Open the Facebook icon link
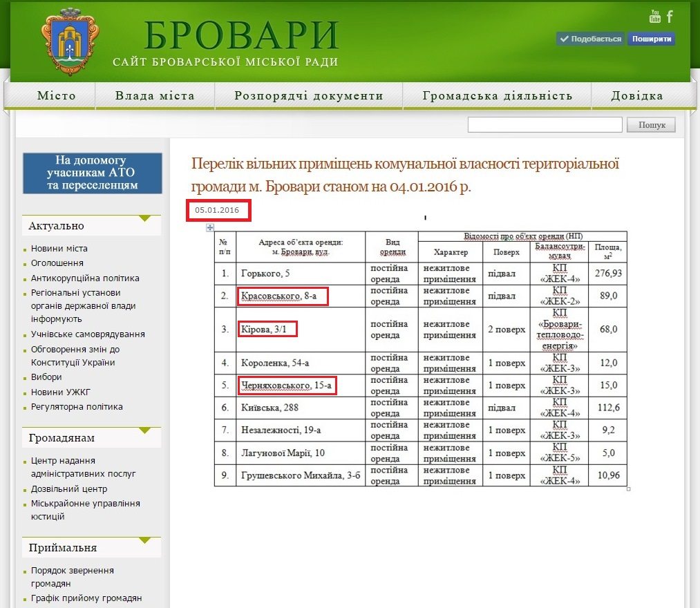The image size is (700, 608). (x=670, y=17)
